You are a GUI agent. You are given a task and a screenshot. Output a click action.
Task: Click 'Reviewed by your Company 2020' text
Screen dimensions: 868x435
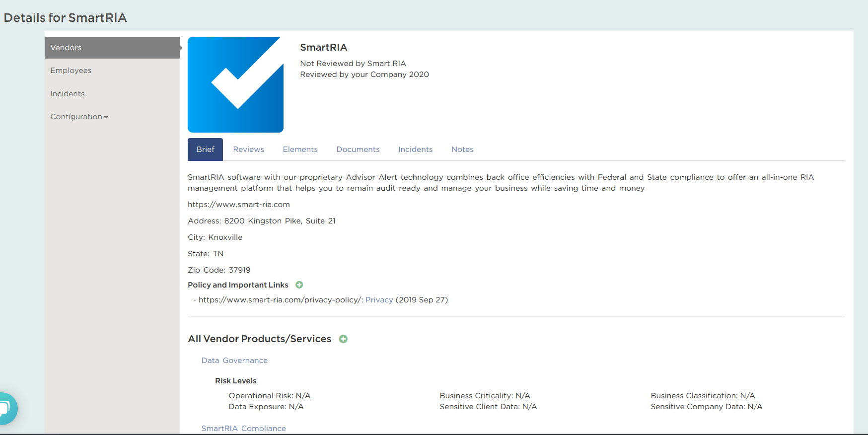pyautogui.click(x=364, y=74)
